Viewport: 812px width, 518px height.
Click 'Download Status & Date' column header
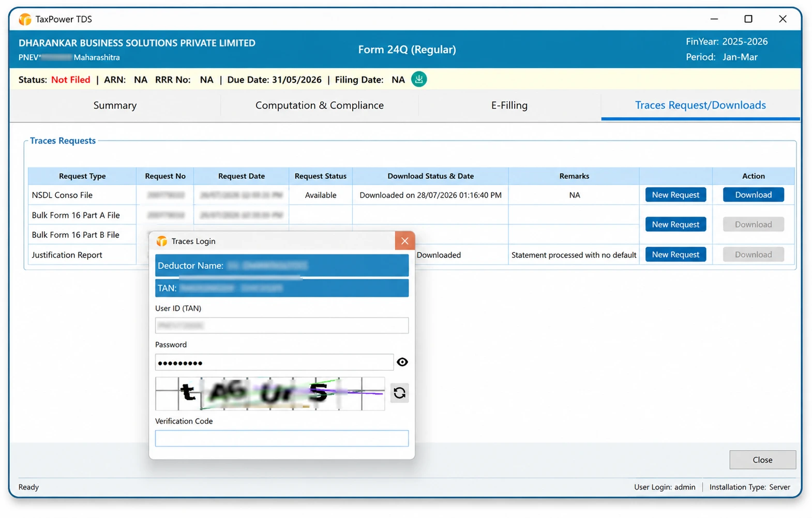(430, 176)
